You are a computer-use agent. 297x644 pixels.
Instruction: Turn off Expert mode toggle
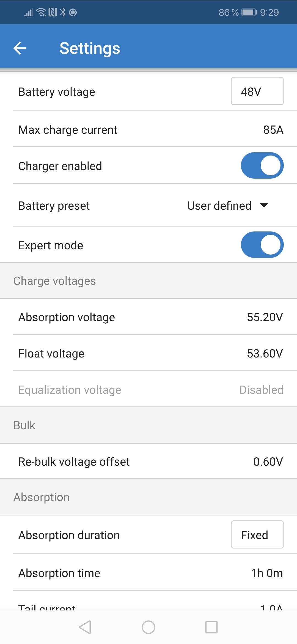click(262, 245)
